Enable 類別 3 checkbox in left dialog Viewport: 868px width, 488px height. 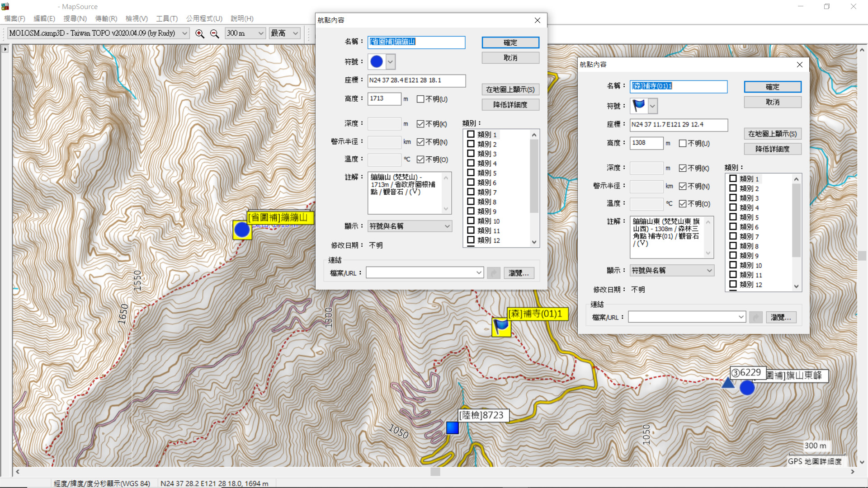[x=471, y=154]
